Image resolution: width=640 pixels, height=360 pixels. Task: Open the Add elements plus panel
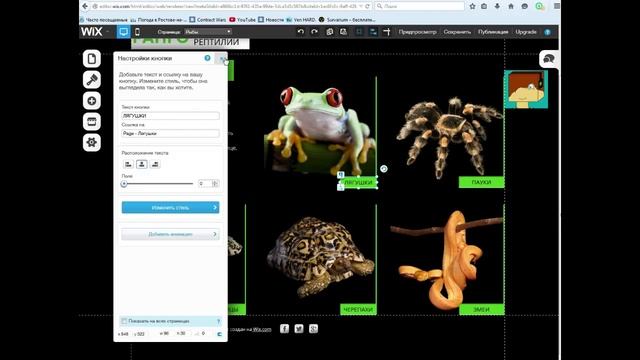point(92,100)
